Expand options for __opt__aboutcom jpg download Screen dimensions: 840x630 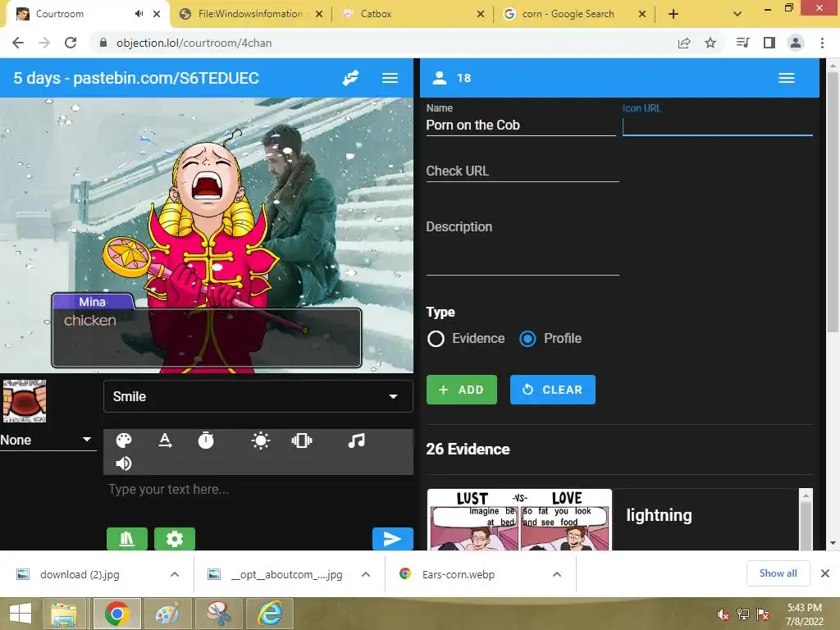click(366, 574)
